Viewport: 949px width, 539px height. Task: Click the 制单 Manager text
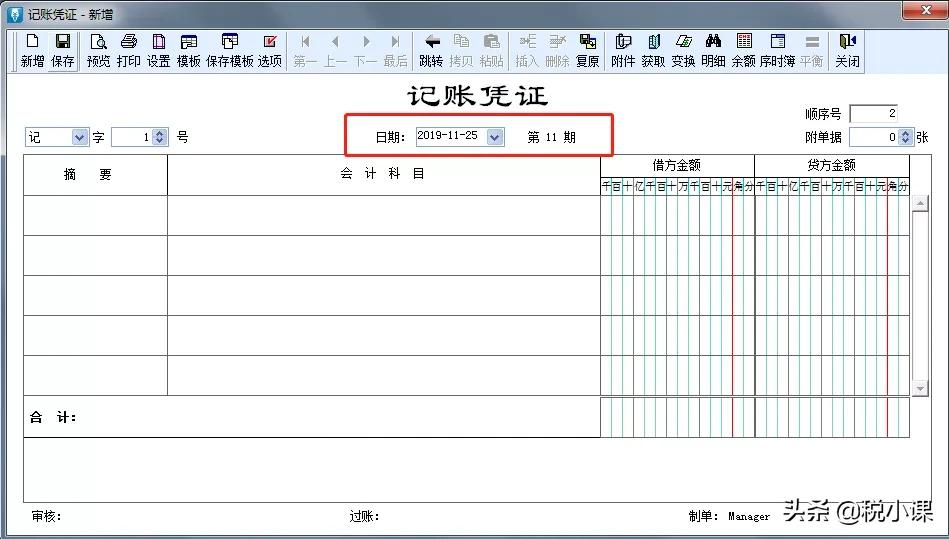(x=729, y=516)
